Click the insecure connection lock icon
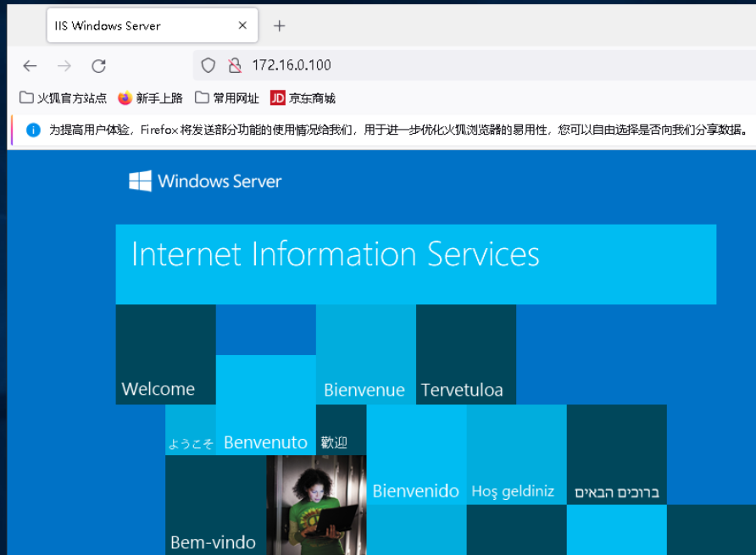 (234, 65)
